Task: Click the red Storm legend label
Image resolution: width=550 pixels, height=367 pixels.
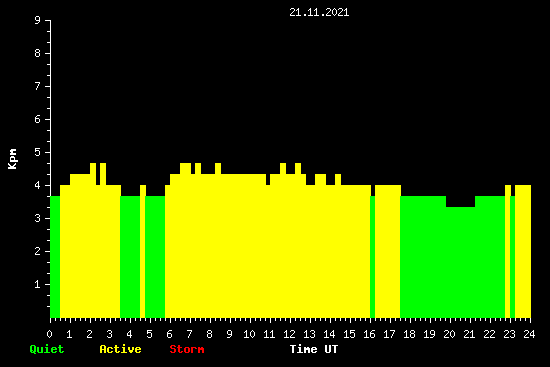Action: [187, 349]
